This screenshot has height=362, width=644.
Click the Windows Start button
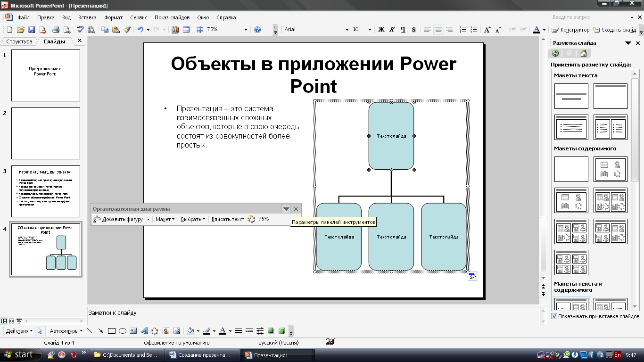19,354
